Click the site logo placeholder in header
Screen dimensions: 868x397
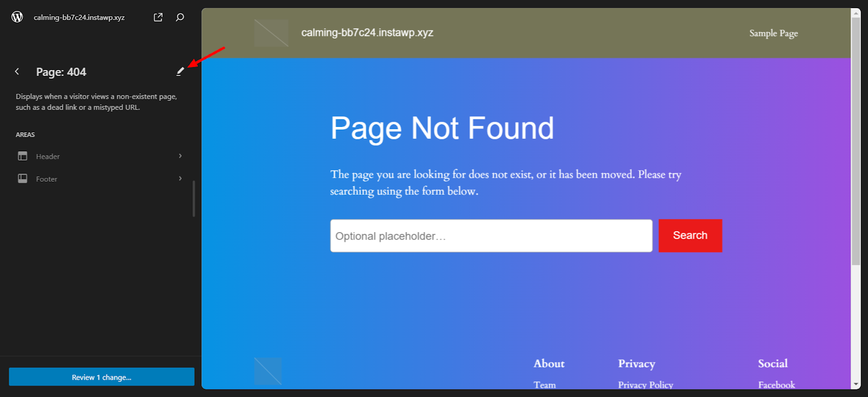(x=271, y=33)
